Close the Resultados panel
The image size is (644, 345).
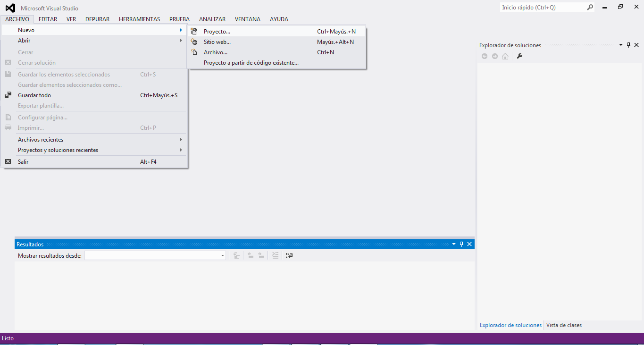[469, 244]
